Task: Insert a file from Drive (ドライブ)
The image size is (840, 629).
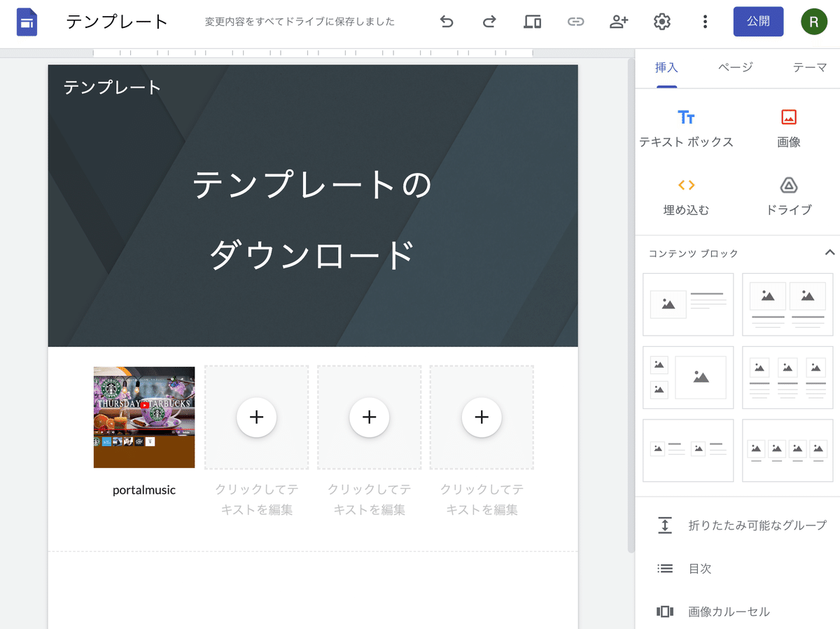Action: click(x=789, y=196)
